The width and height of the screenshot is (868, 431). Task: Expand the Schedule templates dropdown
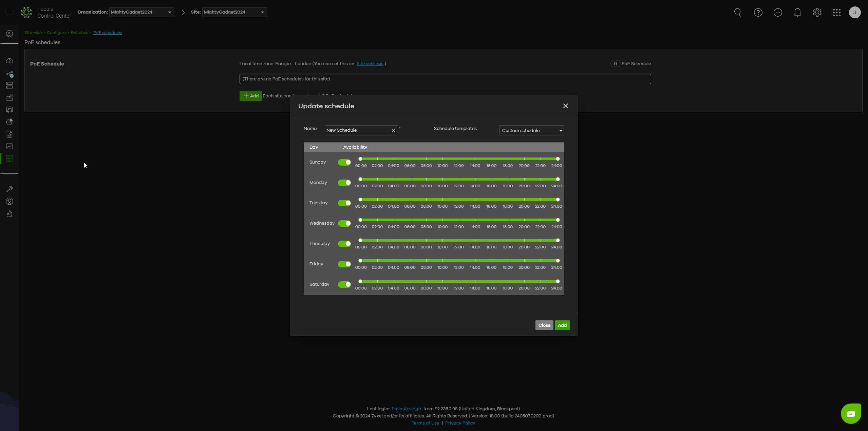pos(531,130)
